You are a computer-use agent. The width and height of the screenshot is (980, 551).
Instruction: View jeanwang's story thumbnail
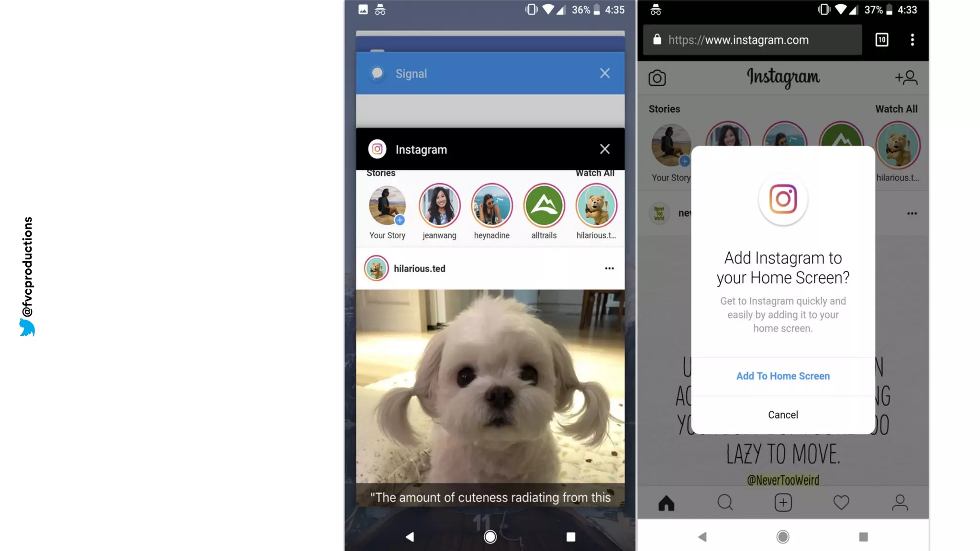click(x=439, y=206)
